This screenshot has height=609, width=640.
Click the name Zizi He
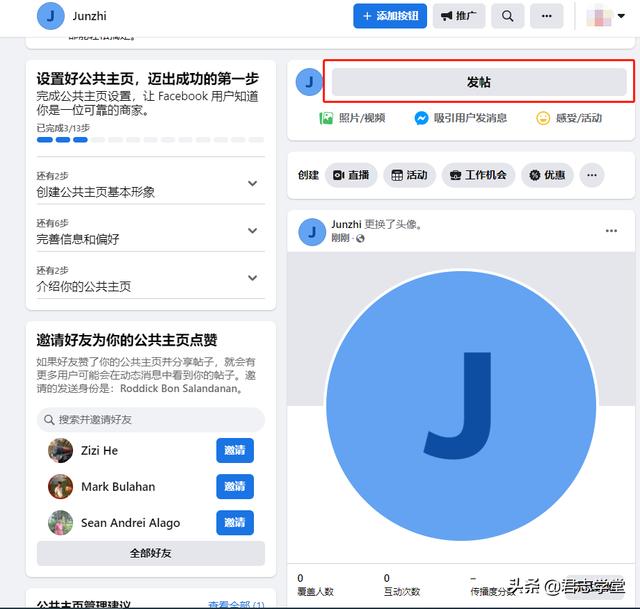pos(99,451)
